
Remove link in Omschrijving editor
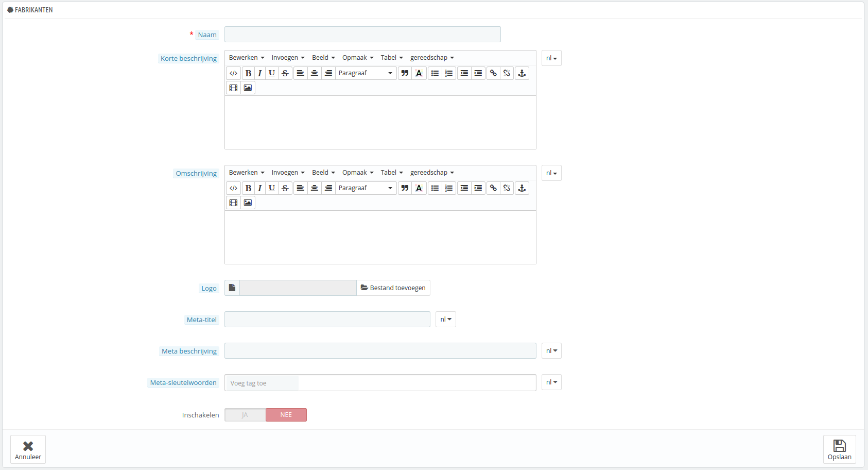coord(507,188)
